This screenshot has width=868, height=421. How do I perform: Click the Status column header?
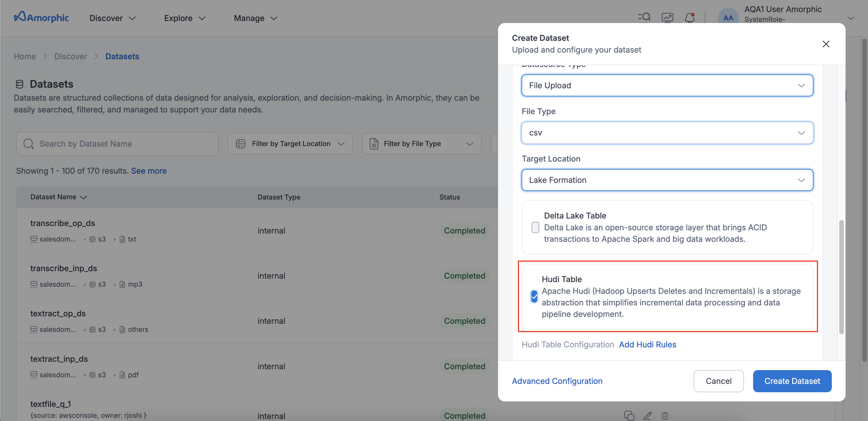[450, 197]
